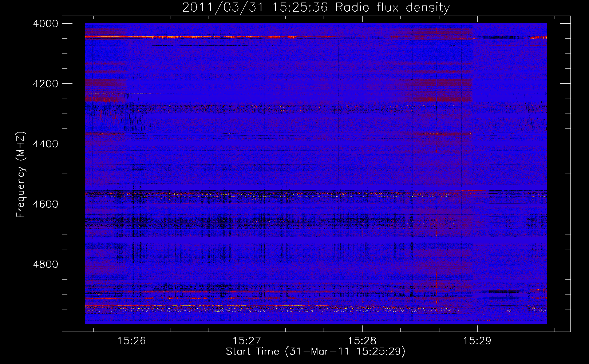Click the '4400' frequency axis label
The height and width of the screenshot is (364, 589).
(x=46, y=144)
